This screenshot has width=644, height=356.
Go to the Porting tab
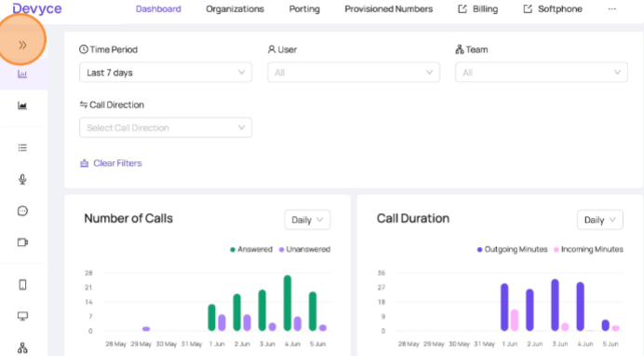click(x=304, y=9)
